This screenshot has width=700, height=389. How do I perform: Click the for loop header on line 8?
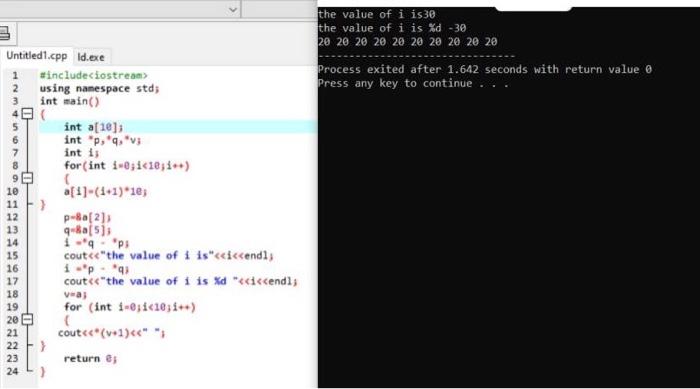click(x=127, y=166)
